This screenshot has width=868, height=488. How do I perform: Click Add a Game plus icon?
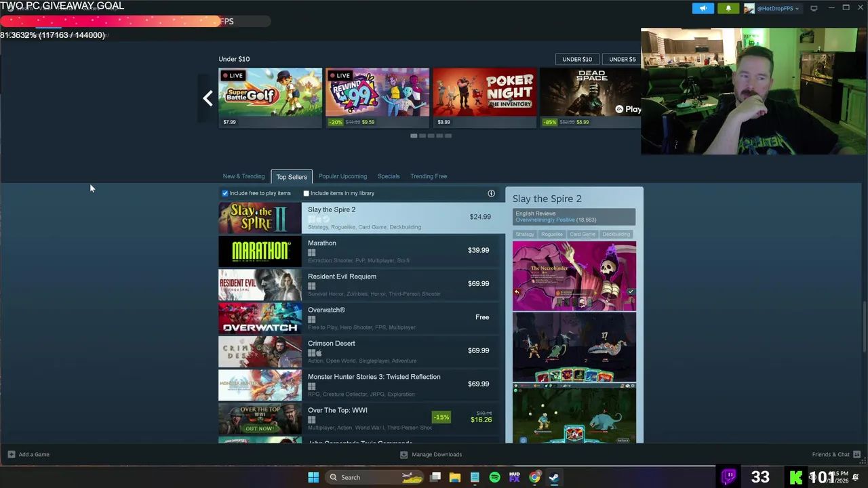coord(12,454)
